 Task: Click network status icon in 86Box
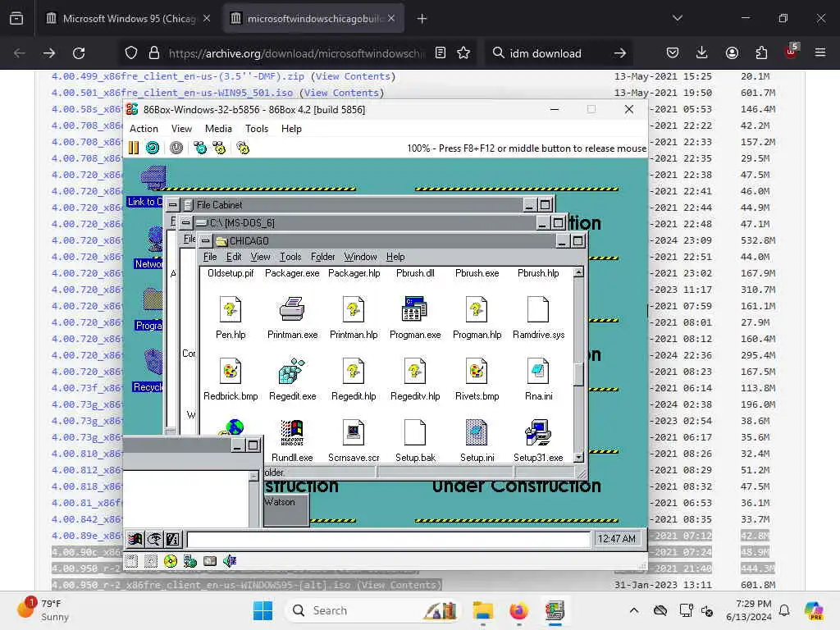[x=190, y=561]
